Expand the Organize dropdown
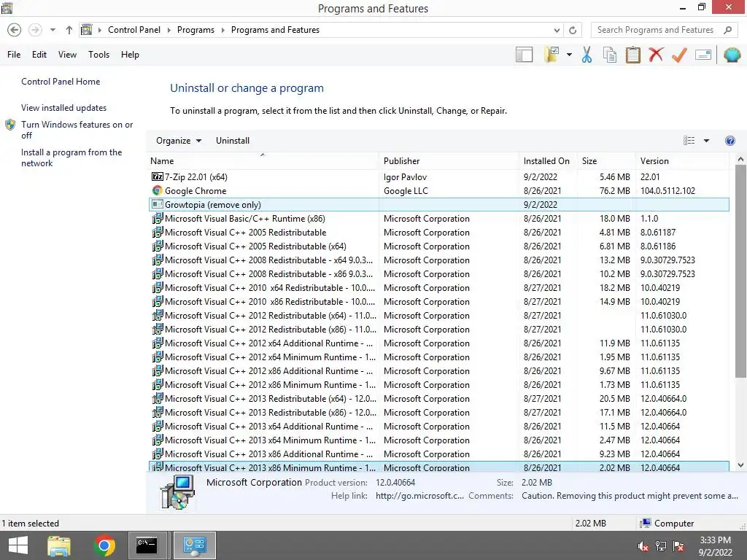The width and height of the screenshot is (747, 560). point(179,141)
